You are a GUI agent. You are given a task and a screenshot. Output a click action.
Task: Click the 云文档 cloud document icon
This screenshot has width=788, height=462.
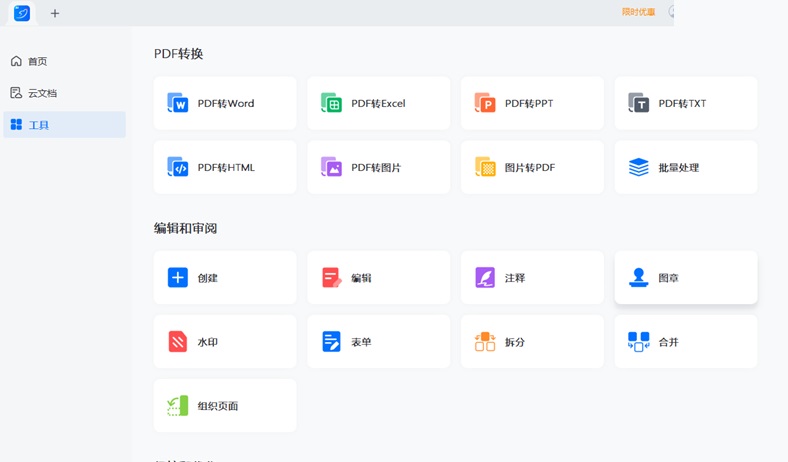pyautogui.click(x=16, y=93)
